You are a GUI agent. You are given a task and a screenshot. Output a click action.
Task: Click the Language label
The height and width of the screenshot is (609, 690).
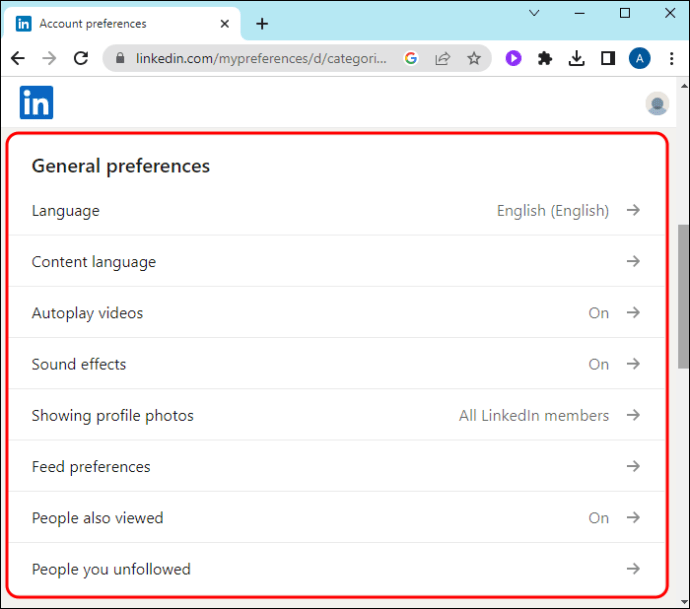pyautogui.click(x=66, y=211)
